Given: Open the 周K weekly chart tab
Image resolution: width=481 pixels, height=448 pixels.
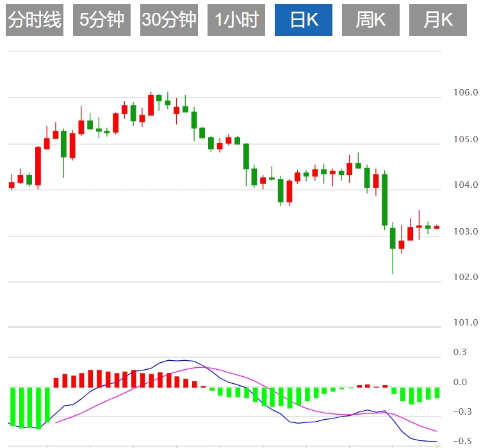Looking at the screenshot, I should pos(371,20).
